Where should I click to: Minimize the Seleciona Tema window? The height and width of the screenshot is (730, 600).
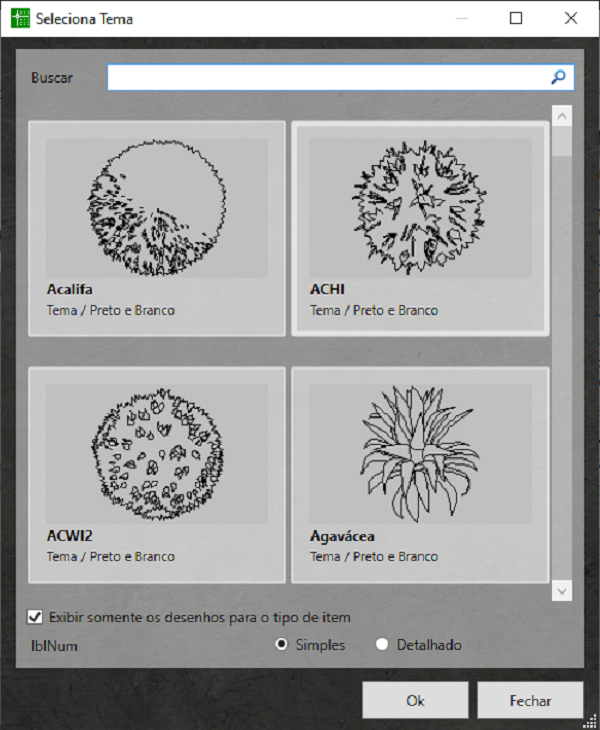click(461, 18)
